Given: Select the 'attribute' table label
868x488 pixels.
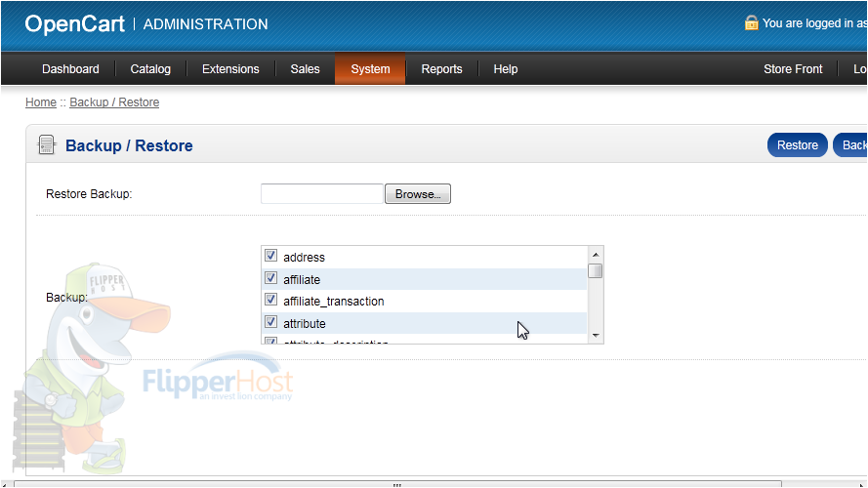Looking at the screenshot, I should [x=305, y=324].
